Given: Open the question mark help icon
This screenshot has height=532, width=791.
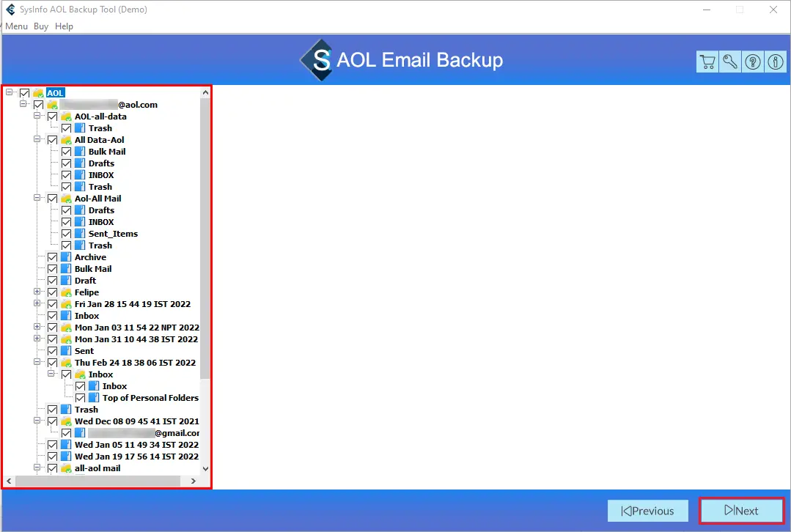Looking at the screenshot, I should 753,62.
